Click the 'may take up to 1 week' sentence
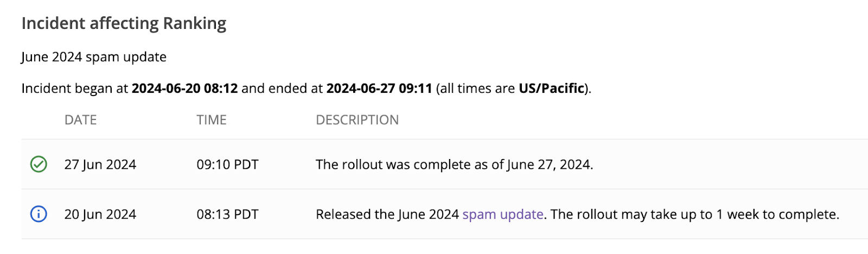The image size is (868, 254). (694, 214)
